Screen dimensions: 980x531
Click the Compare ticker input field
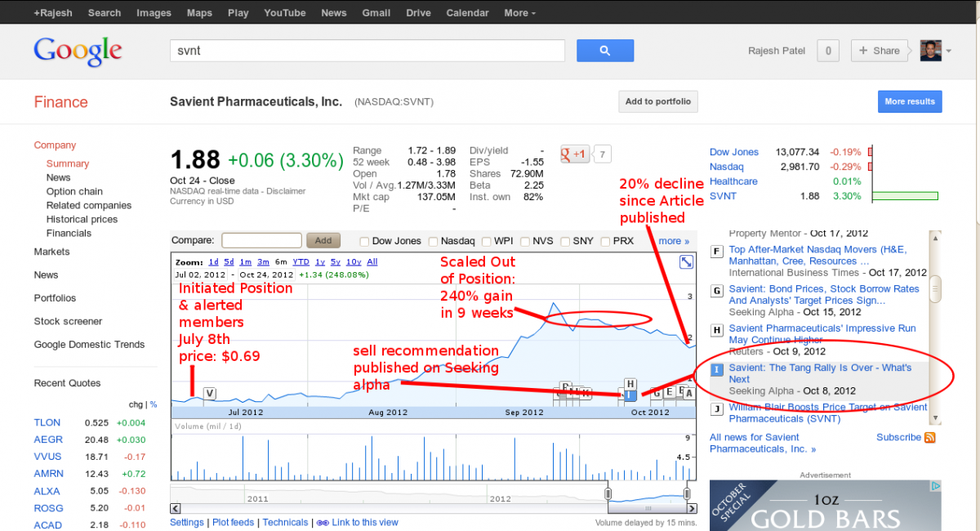[x=261, y=241]
